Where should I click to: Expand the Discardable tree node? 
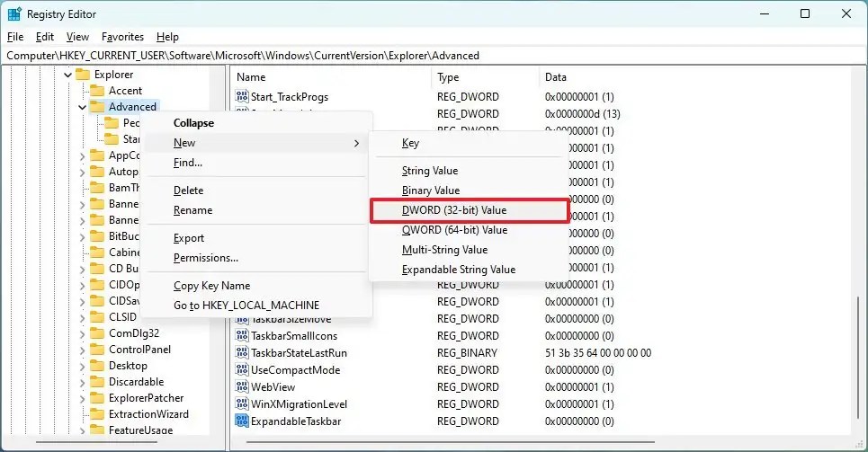tap(83, 382)
